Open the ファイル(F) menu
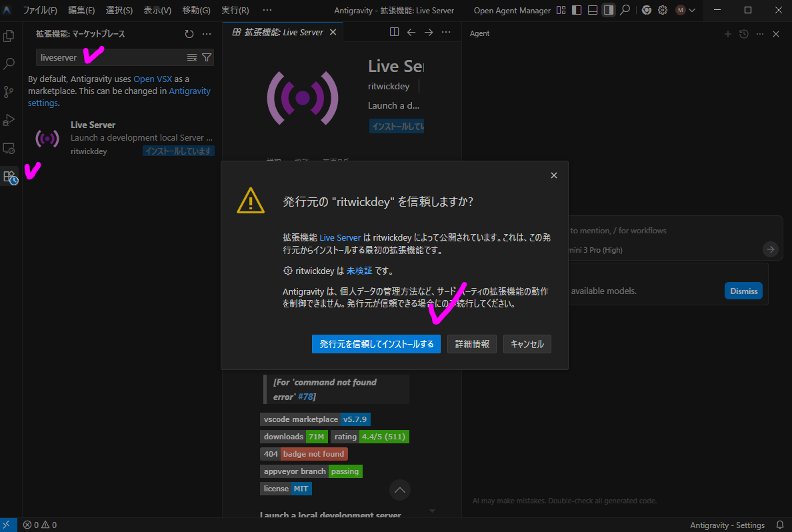 point(40,11)
